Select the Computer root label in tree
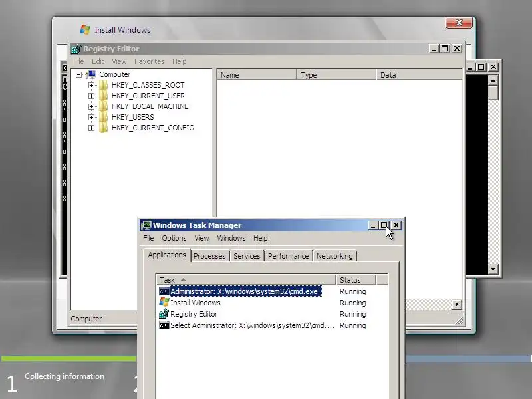 click(x=114, y=74)
